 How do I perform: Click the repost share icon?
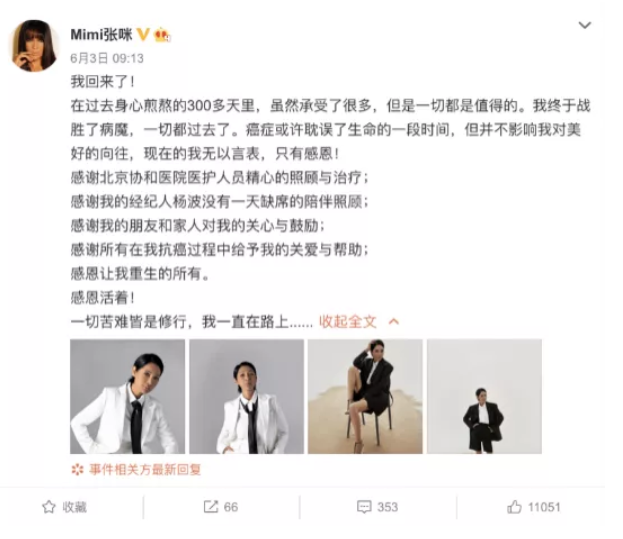[x=211, y=507]
